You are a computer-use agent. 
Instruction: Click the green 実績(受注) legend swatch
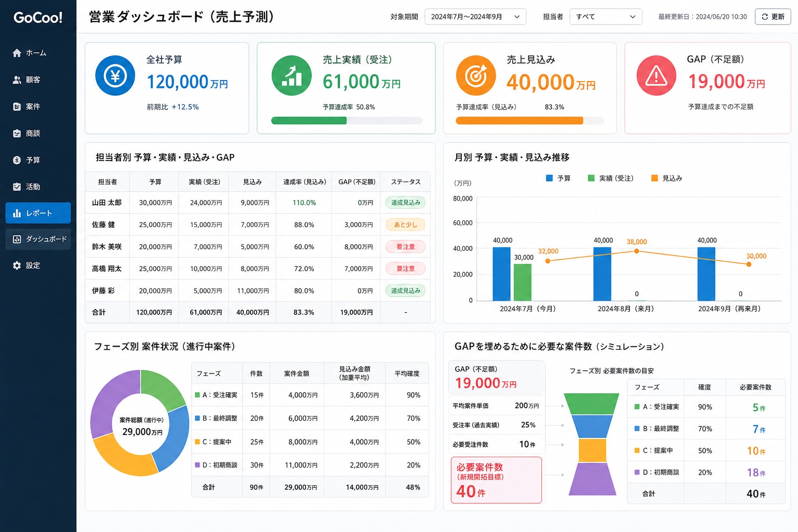coord(591,178)
